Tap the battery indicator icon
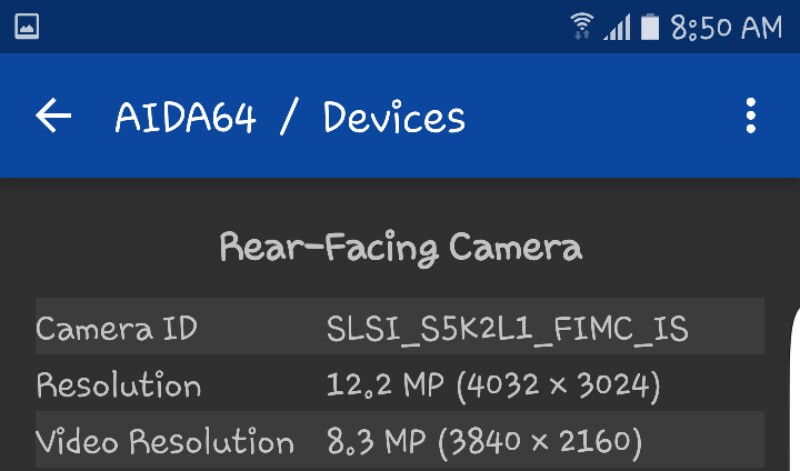800x471 pixels. point(649,27)
